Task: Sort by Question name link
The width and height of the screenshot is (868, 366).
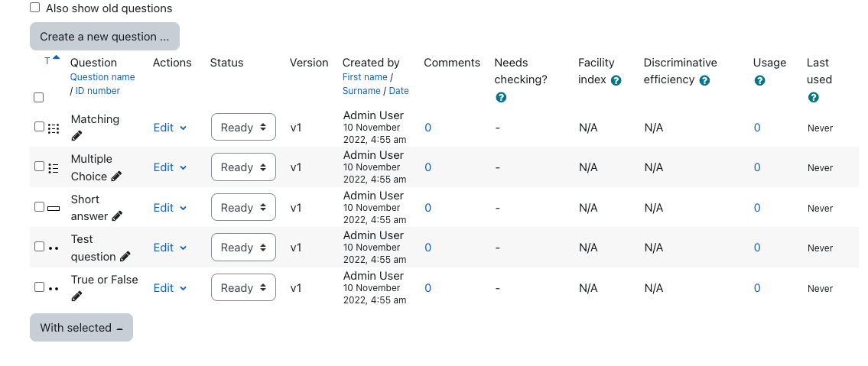Action: (x=102, y=77)
